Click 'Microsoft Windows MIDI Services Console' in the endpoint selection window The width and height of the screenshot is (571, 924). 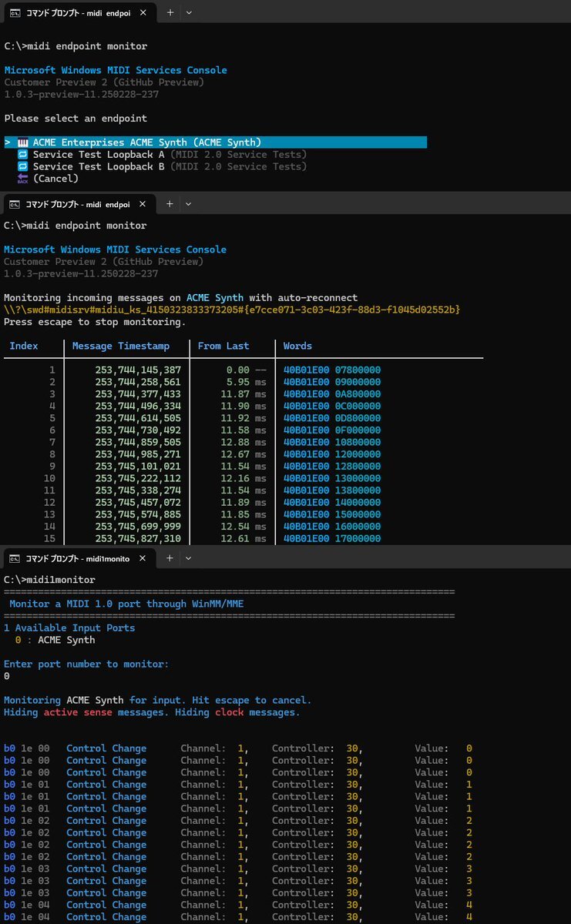[x=116, y=70]
